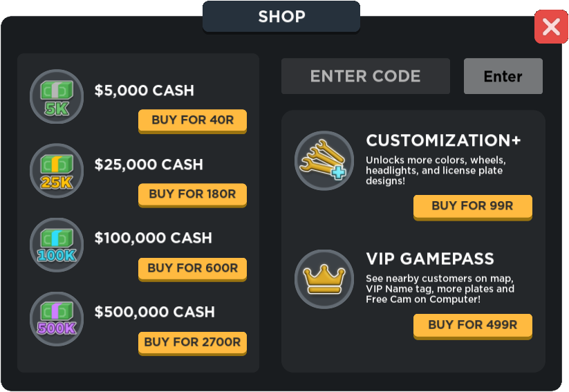Click the 5K cash stack icon
569x392 pixels.
coord(57,97)
